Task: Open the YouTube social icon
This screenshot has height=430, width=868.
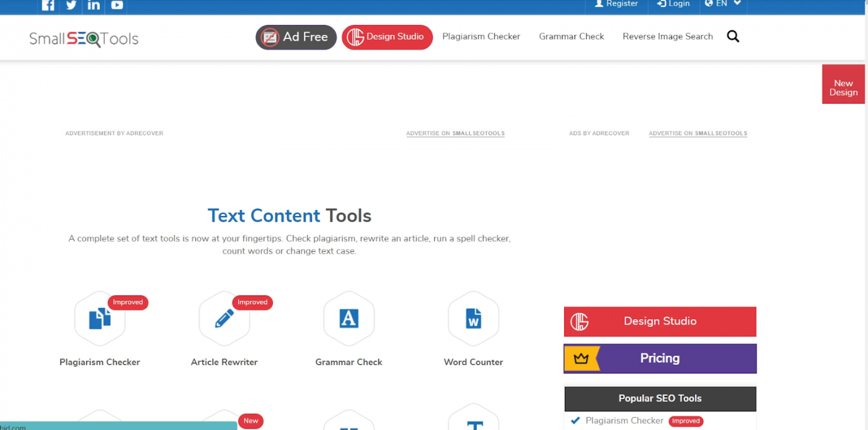Action: pyautogui.click(x=117, y=5)
